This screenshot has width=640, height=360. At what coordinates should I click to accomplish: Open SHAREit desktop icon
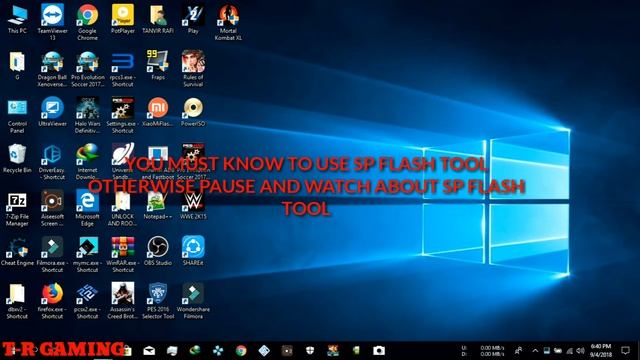click(x=193, y=251)
